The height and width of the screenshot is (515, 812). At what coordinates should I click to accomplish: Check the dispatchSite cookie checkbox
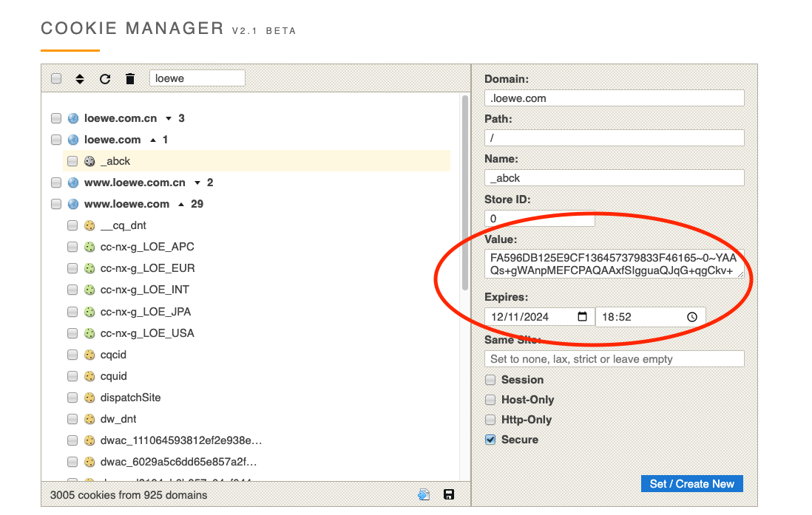[72, 398]
